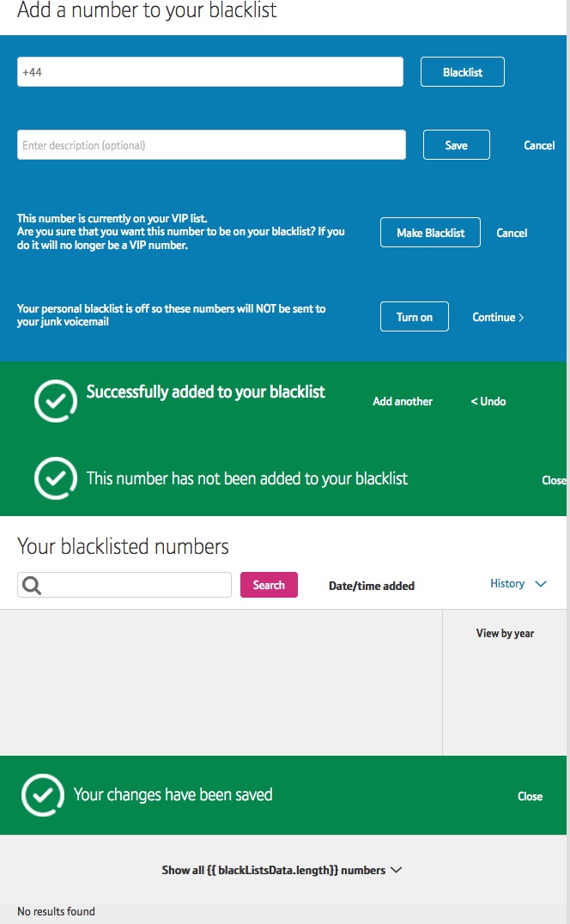Click Add another to blacklist more numbers
This screenshot has width=570, height=924.
403,400
